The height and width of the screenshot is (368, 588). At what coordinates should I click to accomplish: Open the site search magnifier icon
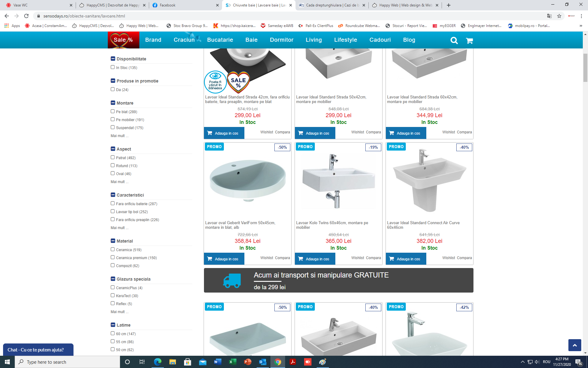[454, 40]
